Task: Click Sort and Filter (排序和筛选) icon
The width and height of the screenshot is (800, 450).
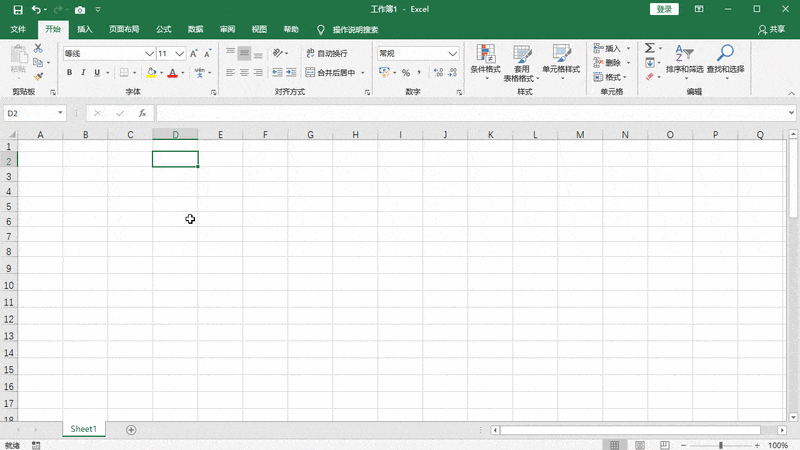Action: pos(685,59)
